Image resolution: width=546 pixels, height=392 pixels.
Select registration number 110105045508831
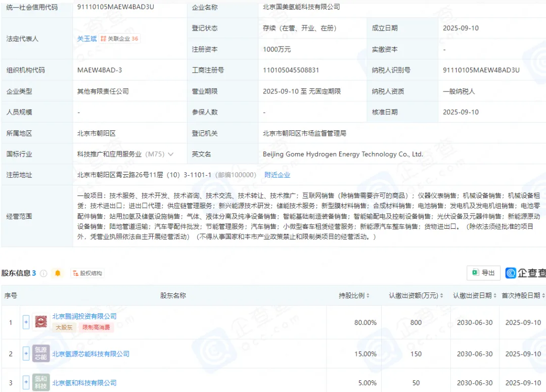(291, 70)
